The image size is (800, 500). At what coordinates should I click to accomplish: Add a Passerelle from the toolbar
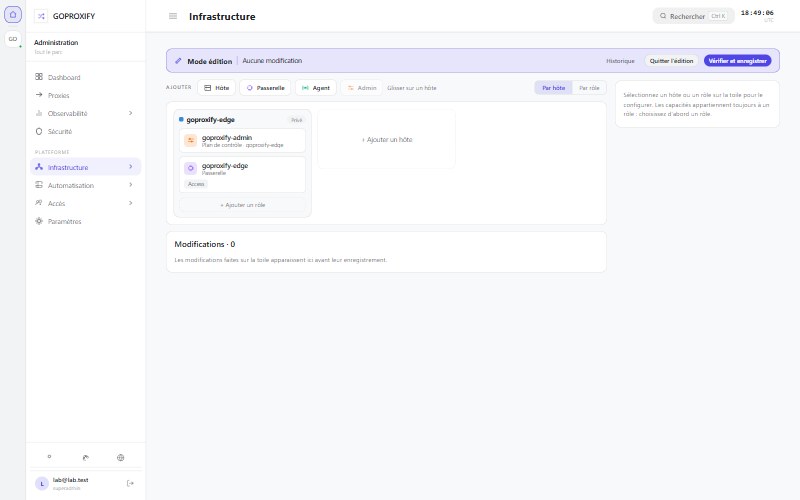click(x=265, y=88)
